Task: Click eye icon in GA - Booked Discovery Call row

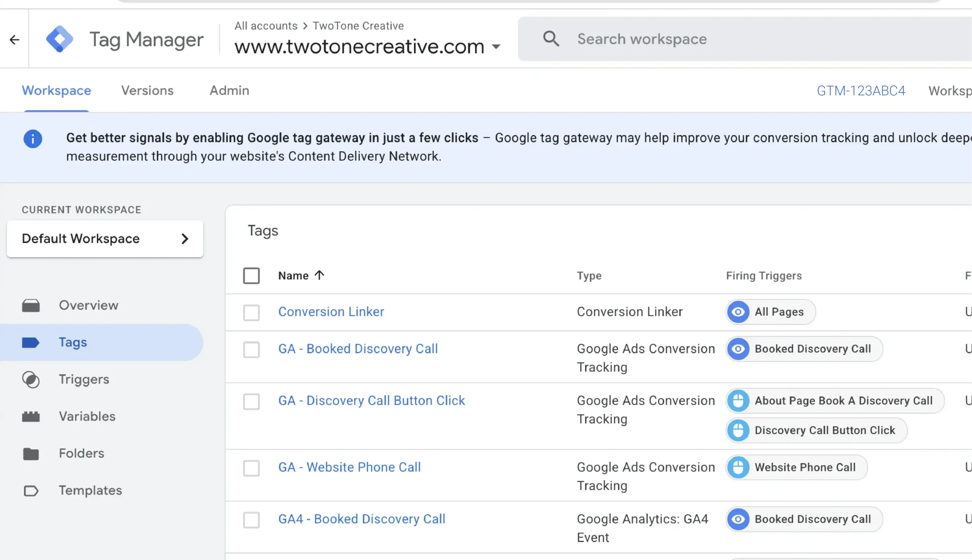Action: [x=738, y=349]
